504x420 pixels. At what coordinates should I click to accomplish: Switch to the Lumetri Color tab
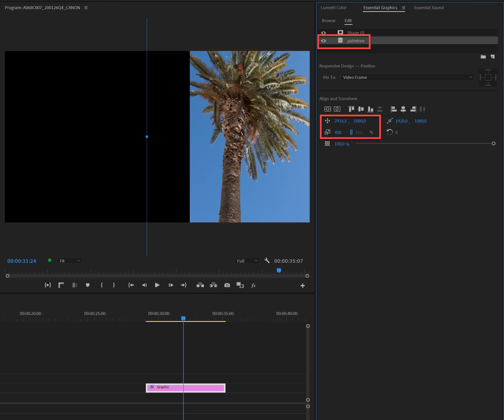(x=333, y=8)
